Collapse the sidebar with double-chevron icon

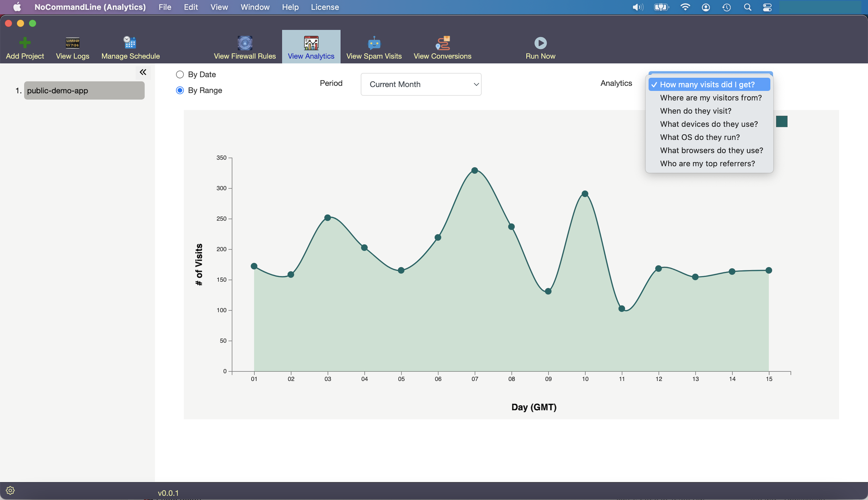click(143, 72)
